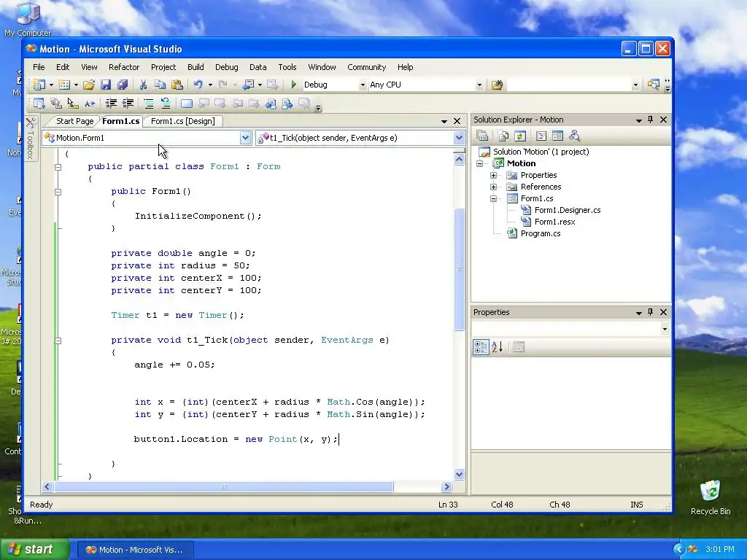The width and height of the screenshot is (747, 560).
Task: Click the Paste clipboard icon
Action: tap(177, 85)
